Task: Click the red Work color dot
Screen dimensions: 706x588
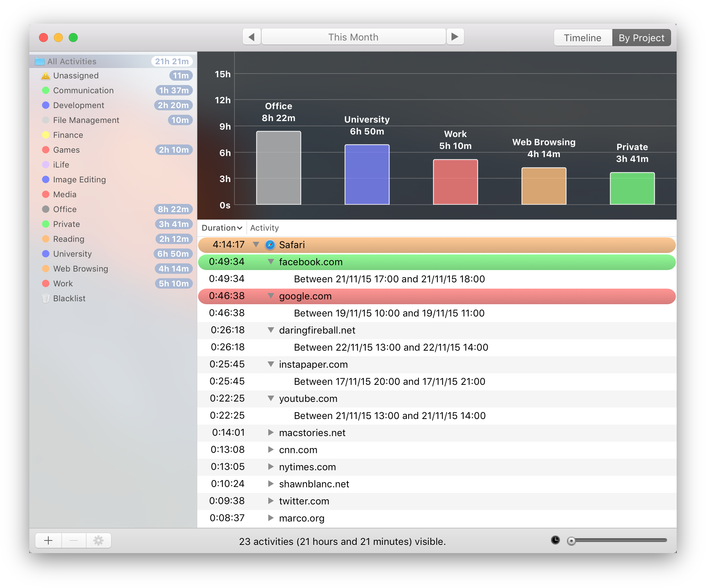Action: pyautogui.click(x=46, y=283)
